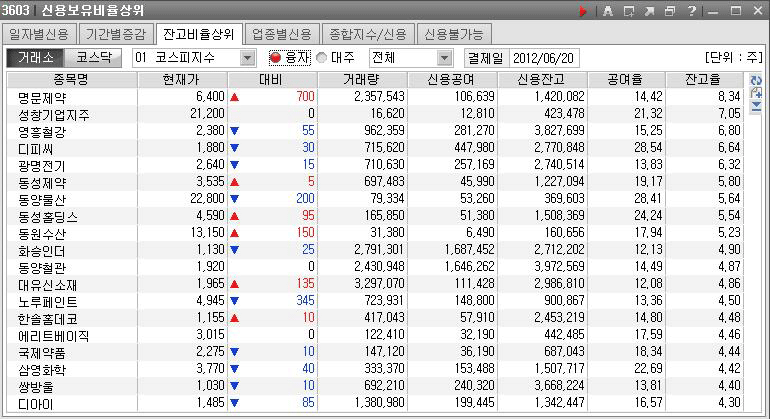The height and width of the screenshot is (419, 770).
Task: Select stock row 동원수산
Action: [375, 233]
